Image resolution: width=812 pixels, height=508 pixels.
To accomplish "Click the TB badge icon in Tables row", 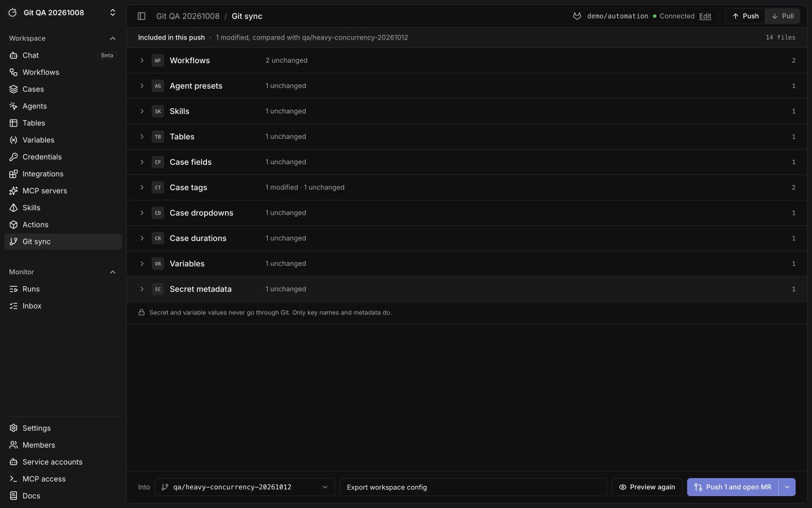I will click(158, 137).
